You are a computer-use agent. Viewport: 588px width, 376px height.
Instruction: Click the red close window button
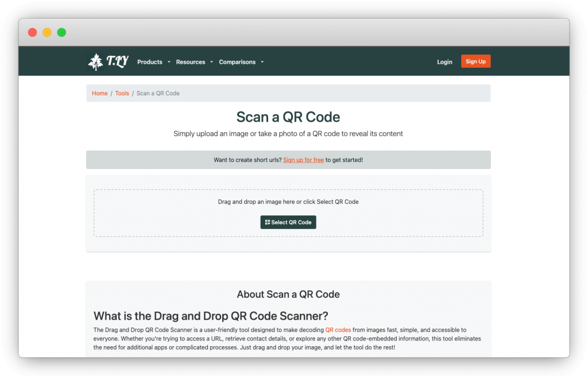[x=33, y=33]
